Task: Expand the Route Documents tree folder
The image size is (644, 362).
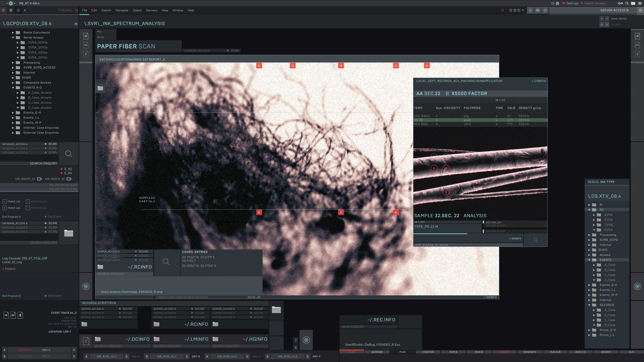Action: 13,33
